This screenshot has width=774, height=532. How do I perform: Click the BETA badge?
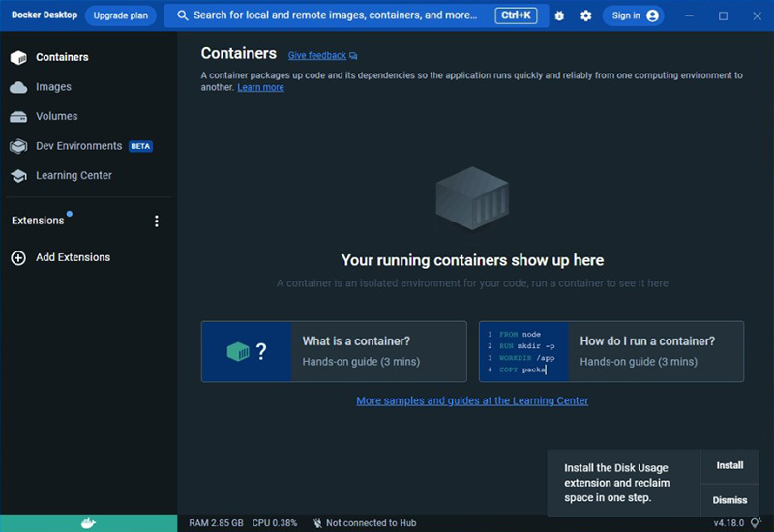pyautogui.click(x=140, y=147)
